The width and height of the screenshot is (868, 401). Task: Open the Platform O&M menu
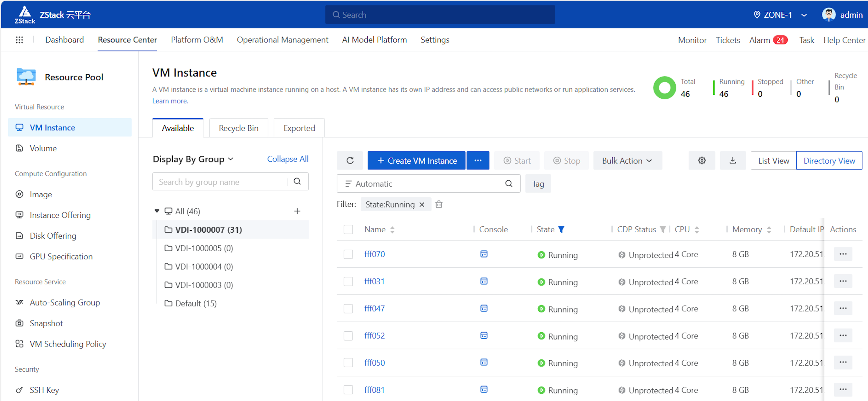tap(197, 40)
